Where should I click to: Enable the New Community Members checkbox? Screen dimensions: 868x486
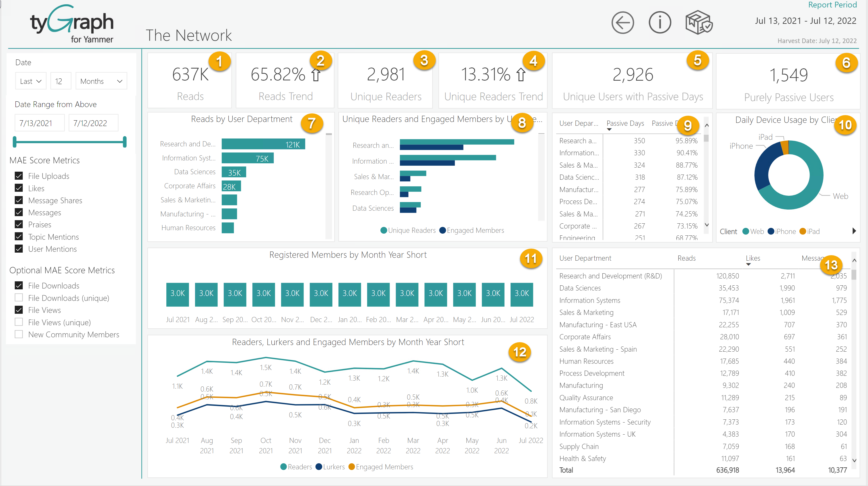pyautogui.click(x=19, y=334)
